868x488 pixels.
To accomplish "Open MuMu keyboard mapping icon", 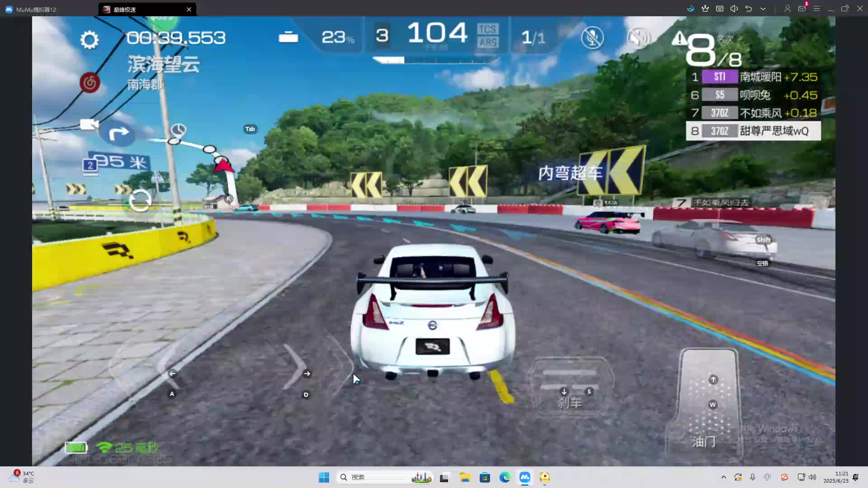I will 720,9.
